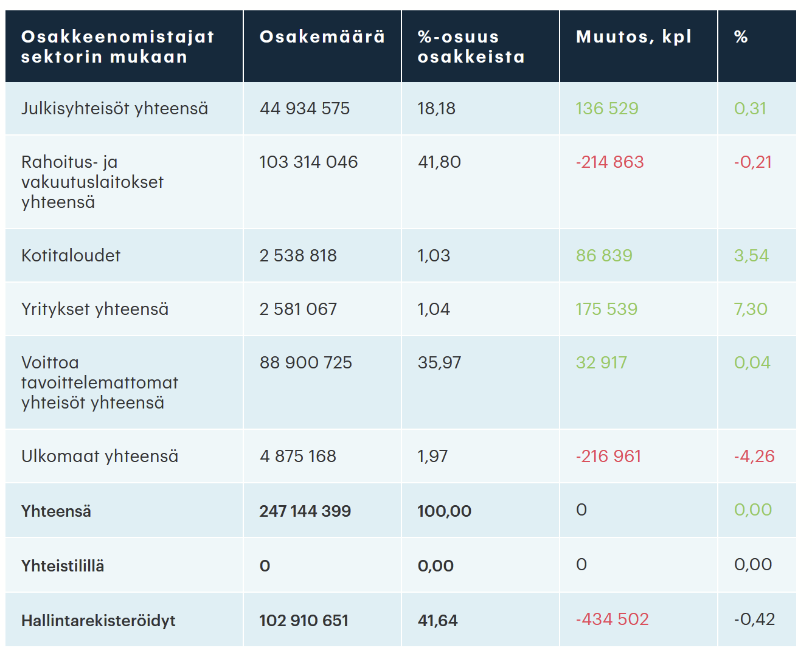Select the Yhteistilillä row label
The height and width of the screenshot is (659, 812).
[x=63, y=566]
